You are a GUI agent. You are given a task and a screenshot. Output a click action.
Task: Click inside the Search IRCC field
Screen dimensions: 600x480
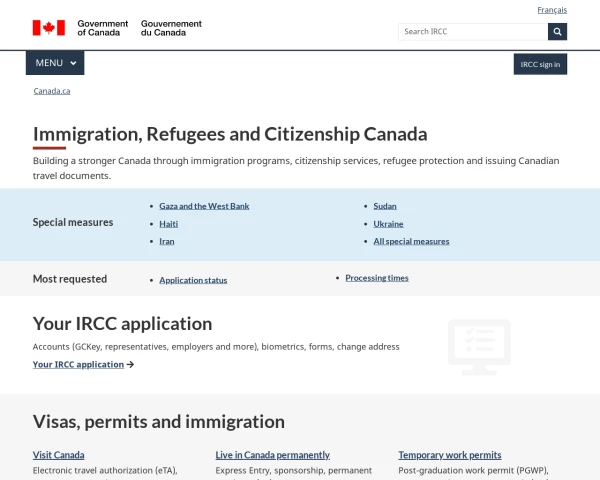[x=473, y=31]
